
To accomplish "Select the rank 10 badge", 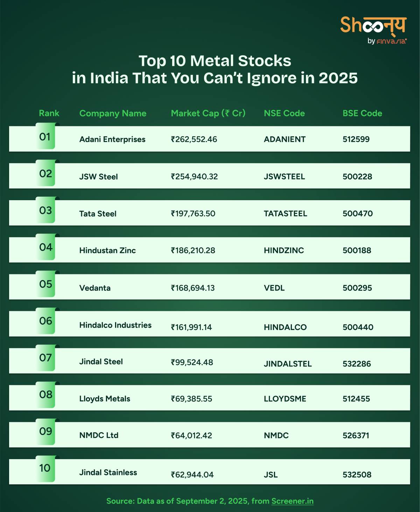I will pyautogui.click(x=45, y=468).
